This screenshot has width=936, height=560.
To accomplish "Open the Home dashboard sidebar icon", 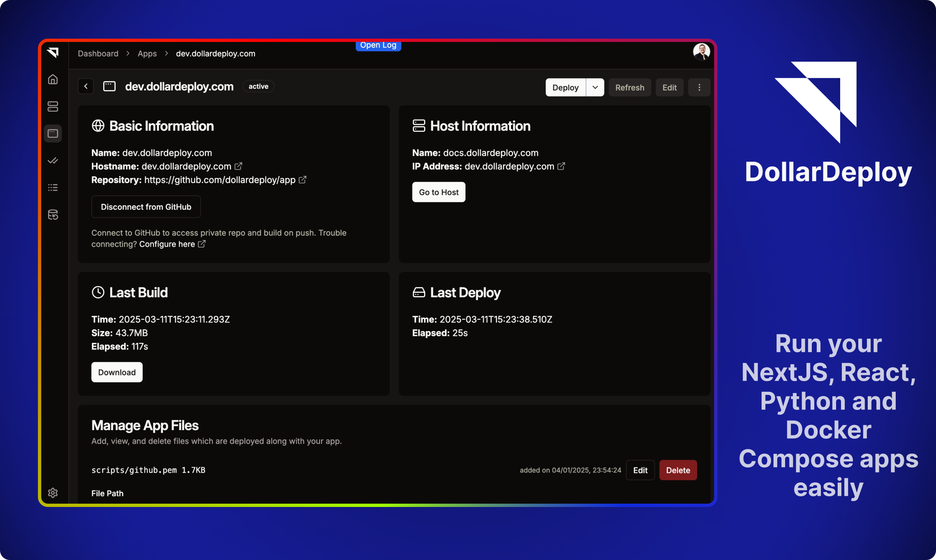I will pos(53,79).
